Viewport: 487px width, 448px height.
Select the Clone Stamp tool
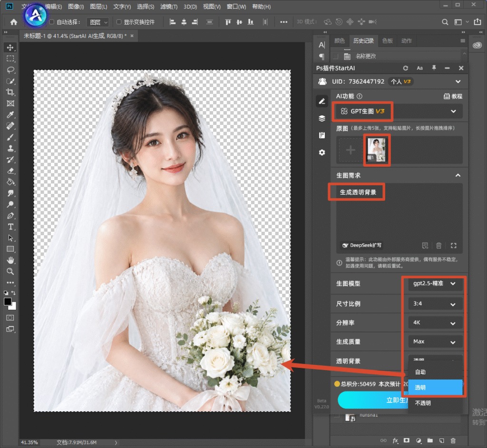click(x=10, y=148)
